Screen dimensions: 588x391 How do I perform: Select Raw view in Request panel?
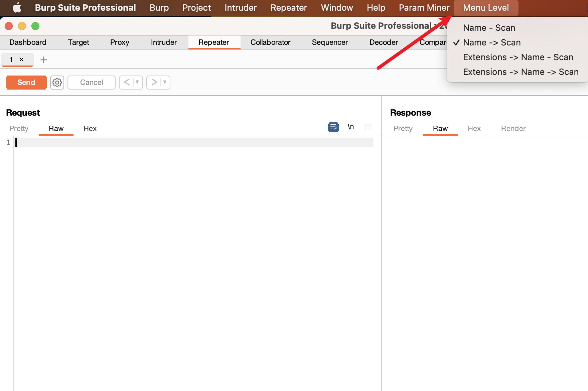(56, 129)
